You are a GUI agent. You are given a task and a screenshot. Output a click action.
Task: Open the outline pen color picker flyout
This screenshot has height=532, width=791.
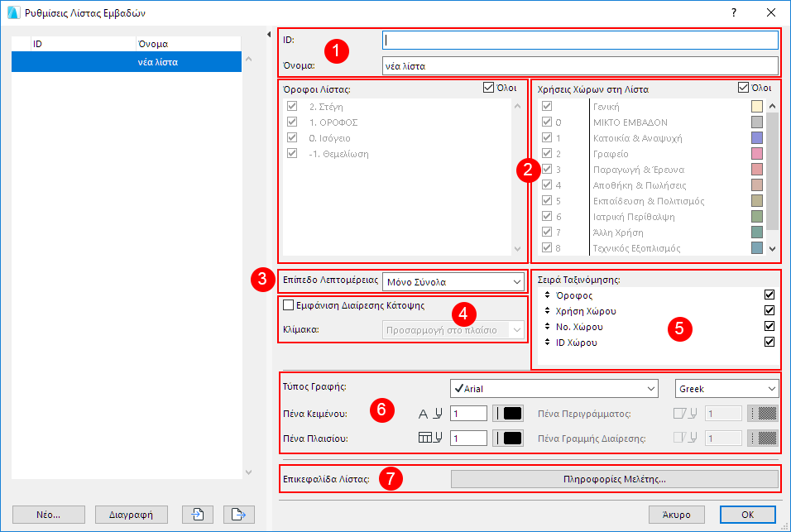pyautogui.click(x=763, y=414)
